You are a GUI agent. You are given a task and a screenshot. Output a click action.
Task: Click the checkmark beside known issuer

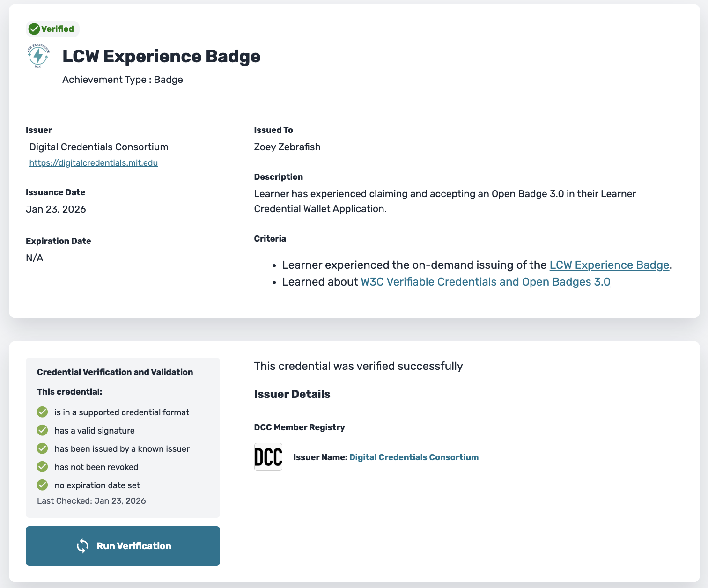[x=42, y=448]
